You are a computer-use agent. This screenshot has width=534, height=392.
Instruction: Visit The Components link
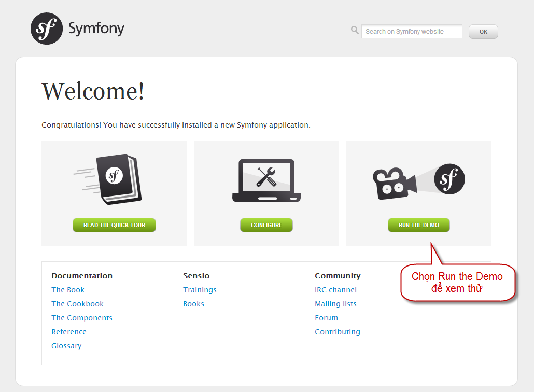(82, 318)
